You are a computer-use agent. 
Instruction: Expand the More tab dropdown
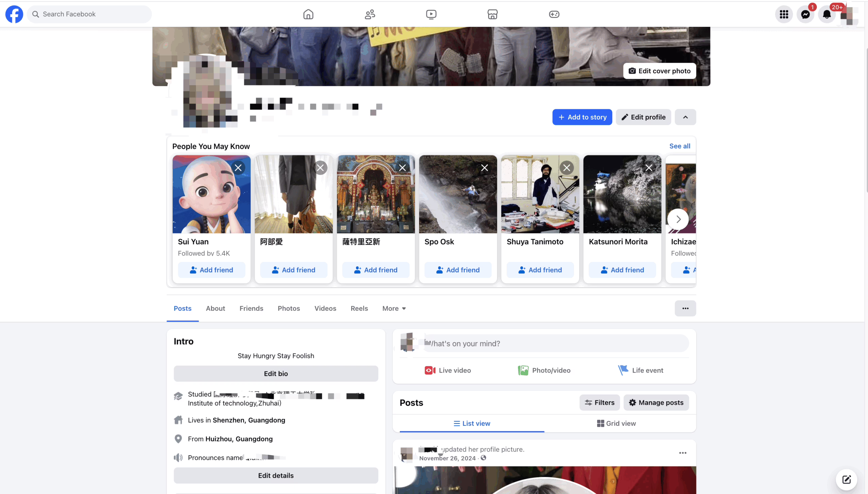[394, 308]
